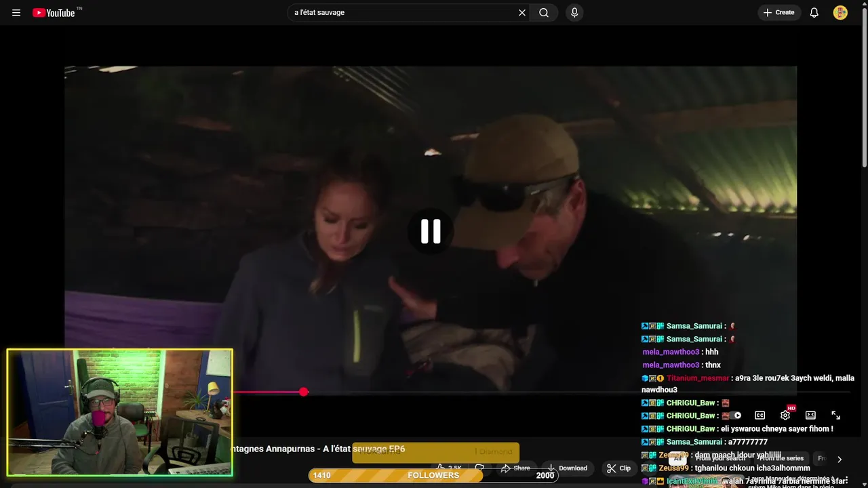This screenshot has height=488, width=868.
Task: Select the 'From the series' chip
Action: coord(781,459)
